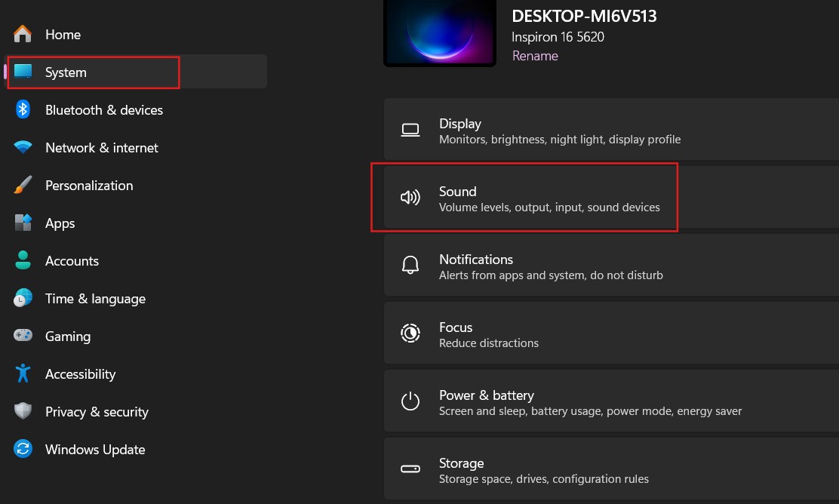This screenshot has height=504, width=839.
Task: Click the DESKTOP-MI6V513 device name
Action: [584, 16]
